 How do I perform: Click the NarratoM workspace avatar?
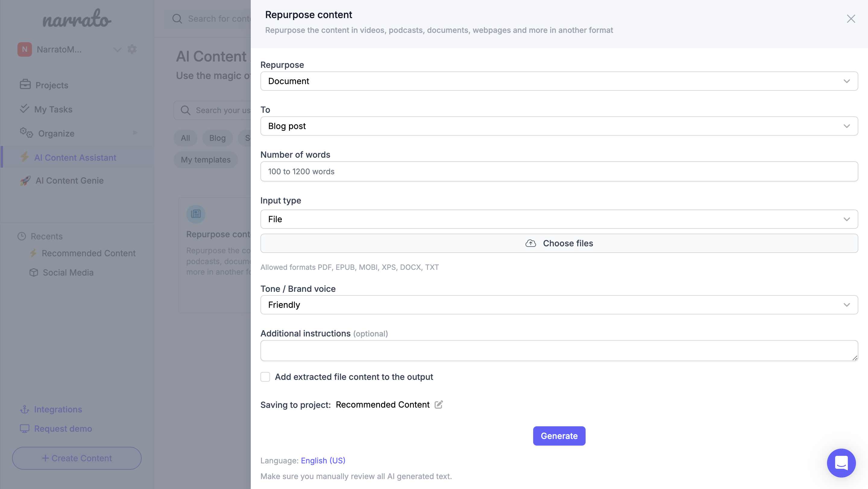click(x=25, y=49)
